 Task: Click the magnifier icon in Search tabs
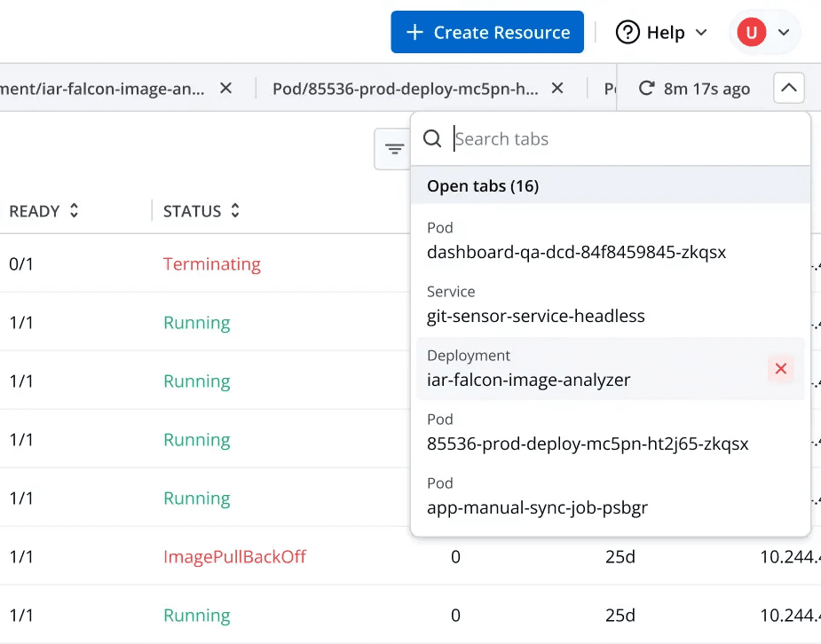[x=432, y=138]
